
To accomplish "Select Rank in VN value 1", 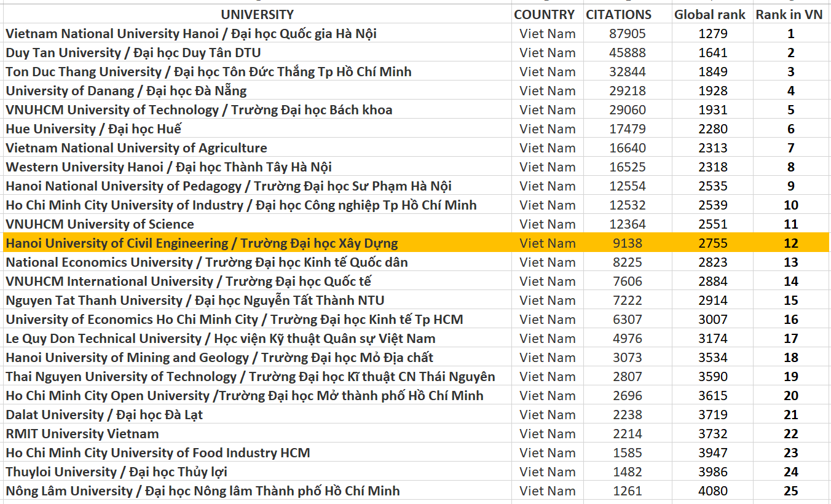I will [x=791, y=33].
